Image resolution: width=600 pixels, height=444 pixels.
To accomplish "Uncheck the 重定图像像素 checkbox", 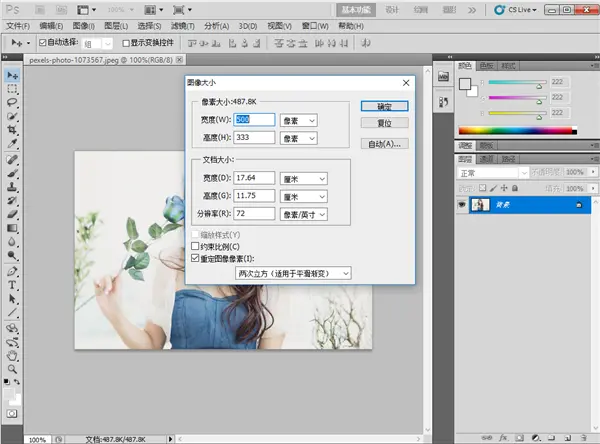I will point(195,258).
